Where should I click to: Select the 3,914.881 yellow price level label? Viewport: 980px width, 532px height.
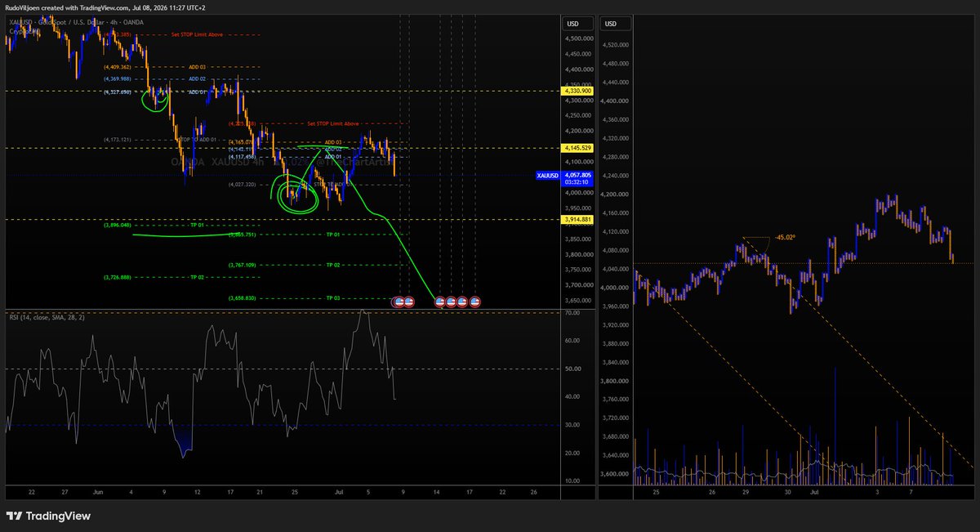tap(576, 220)
